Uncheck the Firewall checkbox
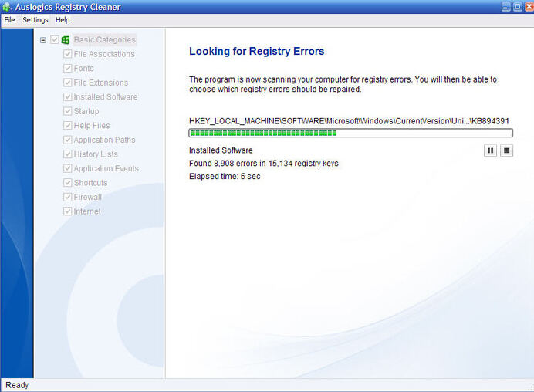Viewport: 534px width, 392px height. 67,198
